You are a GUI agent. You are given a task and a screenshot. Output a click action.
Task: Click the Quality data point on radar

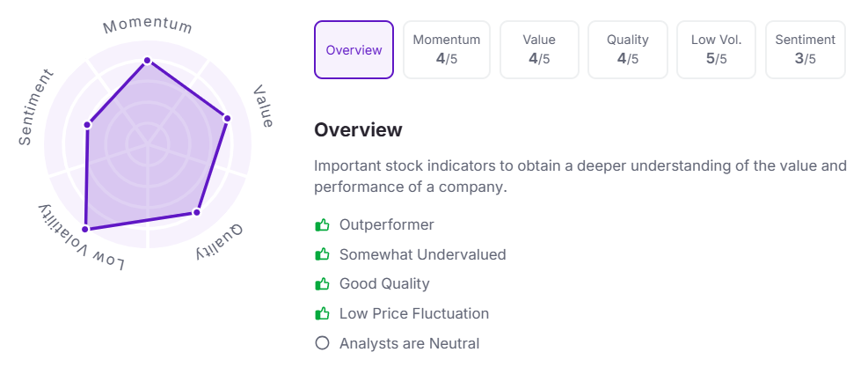click(197, 212)
